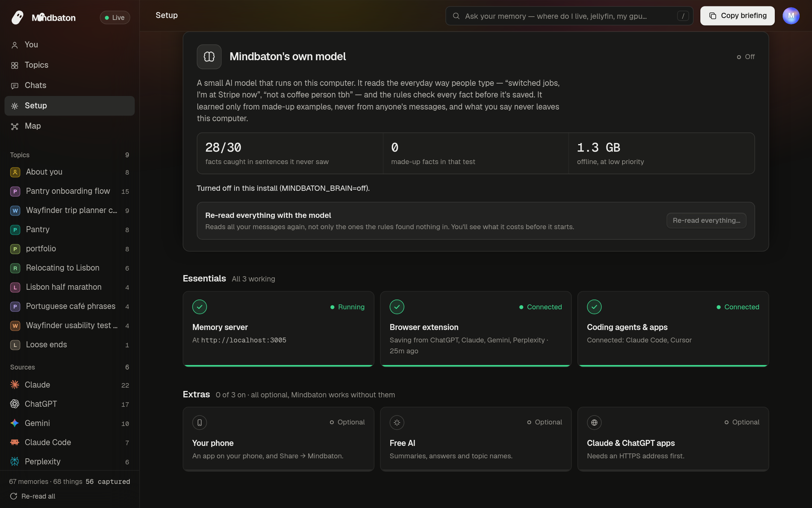Open the You page in sidebar
Screen dimensions: 812x508
70,45
